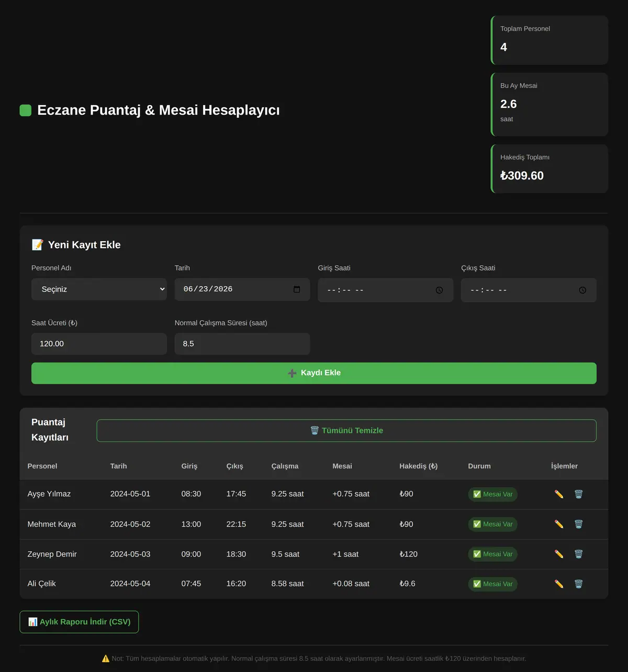Edit Zeynep Demir record with pencil icon
The image size is (628, 672).
coord(559,554)
